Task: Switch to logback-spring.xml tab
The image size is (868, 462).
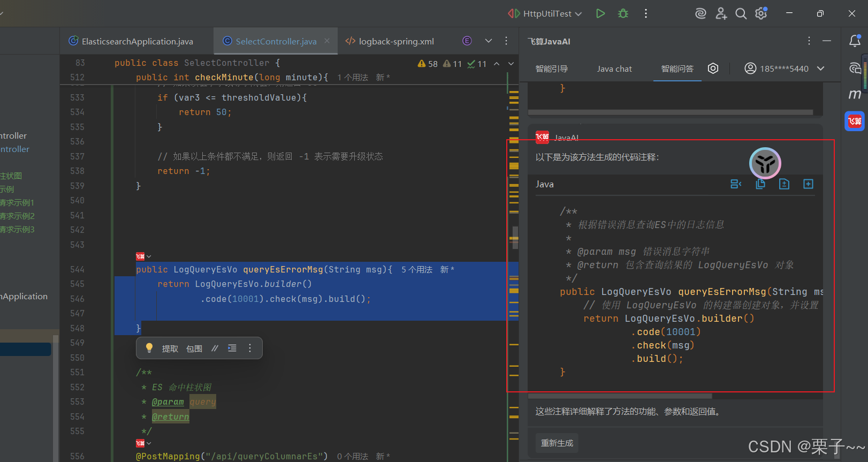Action: (390, 41)
